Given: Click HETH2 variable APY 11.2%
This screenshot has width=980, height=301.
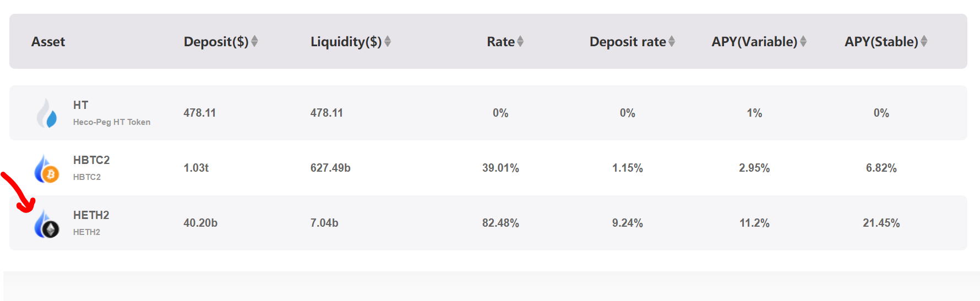Looking at the screenshot, I should pos(754,223).
